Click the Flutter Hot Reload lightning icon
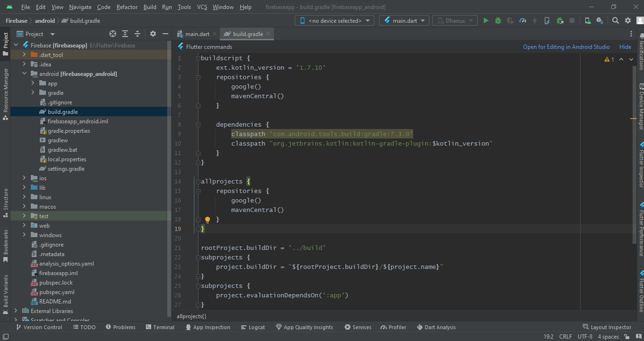This screenshot has height=341, width=644. pos(535,21)
